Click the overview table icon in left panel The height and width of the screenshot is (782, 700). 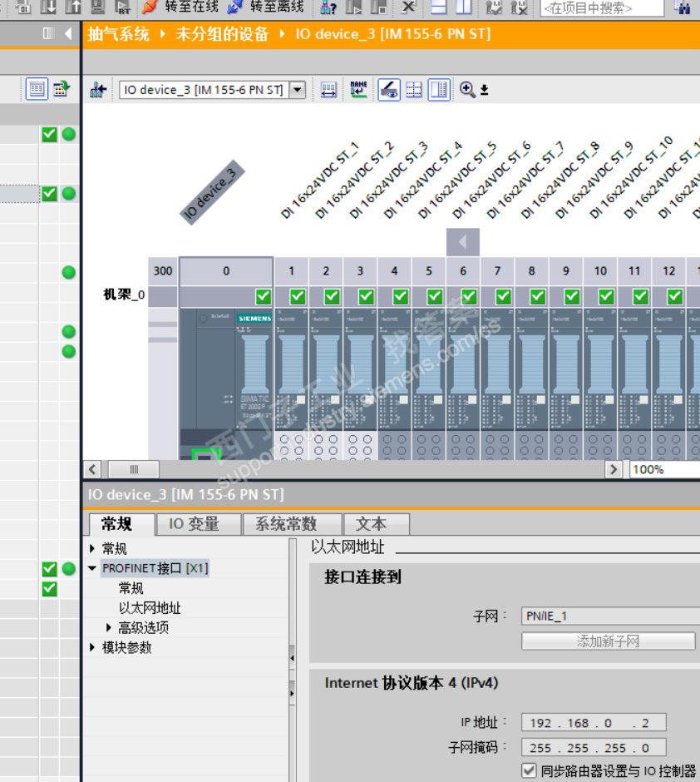(37, 89)
